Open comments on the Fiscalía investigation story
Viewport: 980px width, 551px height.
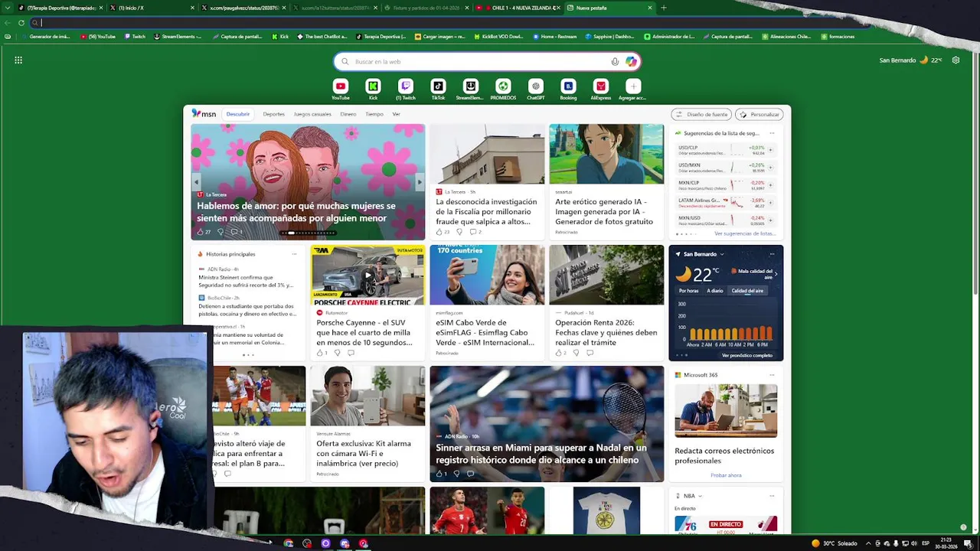pos(475,232)
